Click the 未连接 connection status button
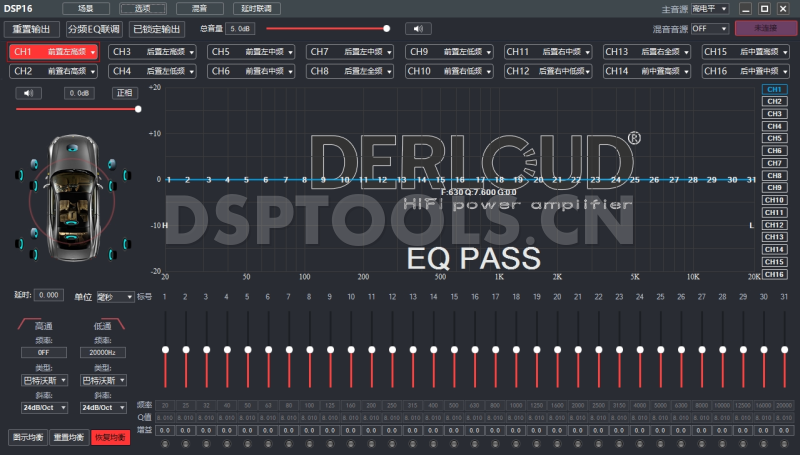 (765, 29)
